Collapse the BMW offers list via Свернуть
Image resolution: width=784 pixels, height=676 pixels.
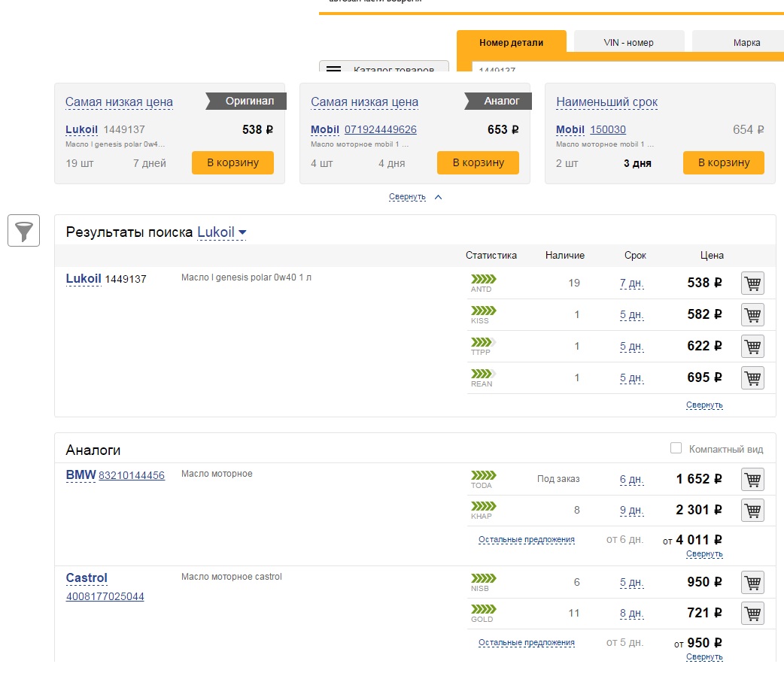pyautogui.click(x=704, y=553)
